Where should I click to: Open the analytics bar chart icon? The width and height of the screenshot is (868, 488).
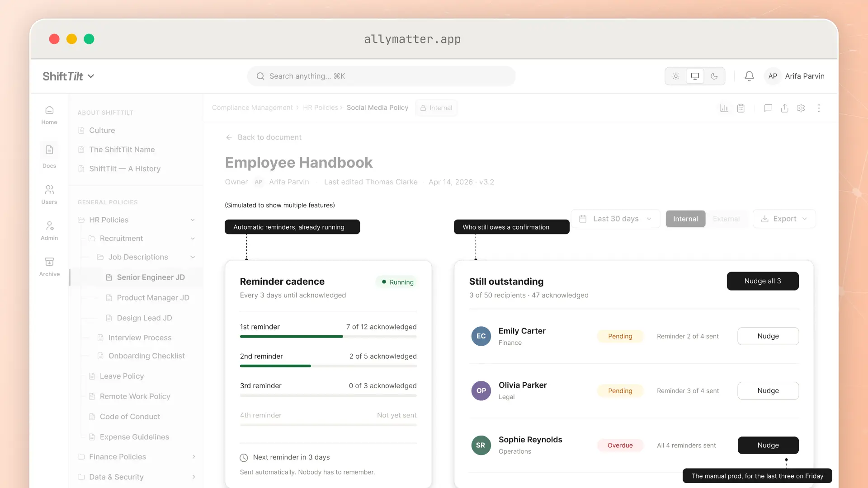tap(724, 108)
